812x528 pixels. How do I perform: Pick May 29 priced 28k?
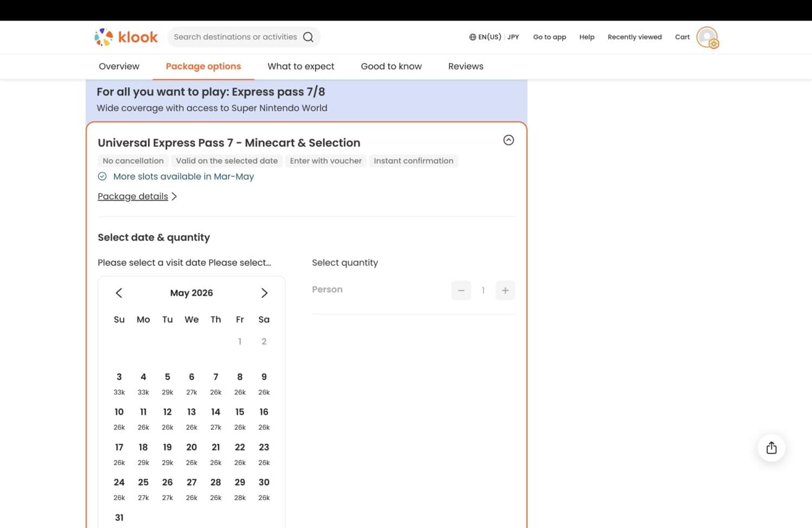240,489
